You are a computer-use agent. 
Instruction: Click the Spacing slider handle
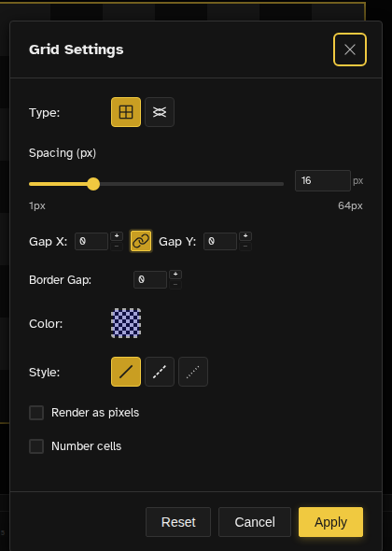93,184
